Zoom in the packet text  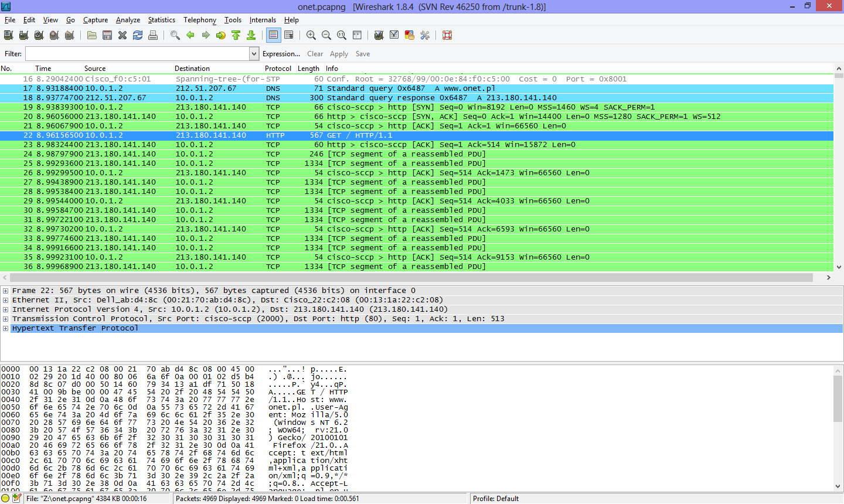click(311, 35)
